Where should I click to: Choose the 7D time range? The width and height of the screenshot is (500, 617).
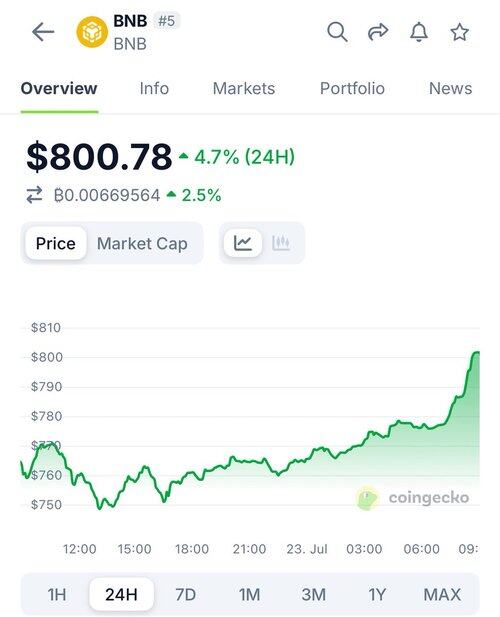(x=185, y=595)
